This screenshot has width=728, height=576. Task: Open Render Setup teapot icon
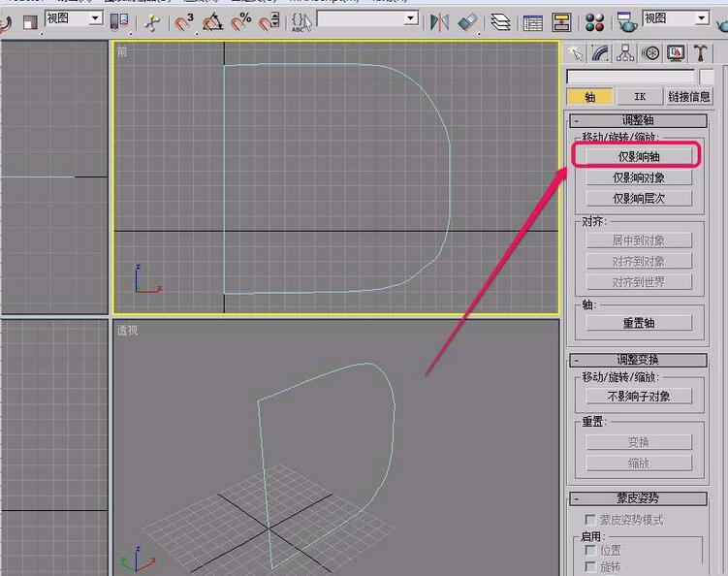coord(626,22)
